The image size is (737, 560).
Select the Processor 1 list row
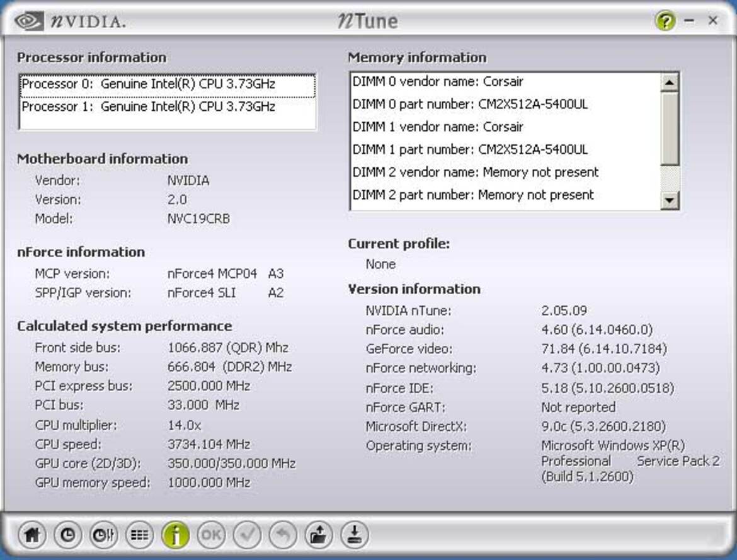(x=168, y=106)
